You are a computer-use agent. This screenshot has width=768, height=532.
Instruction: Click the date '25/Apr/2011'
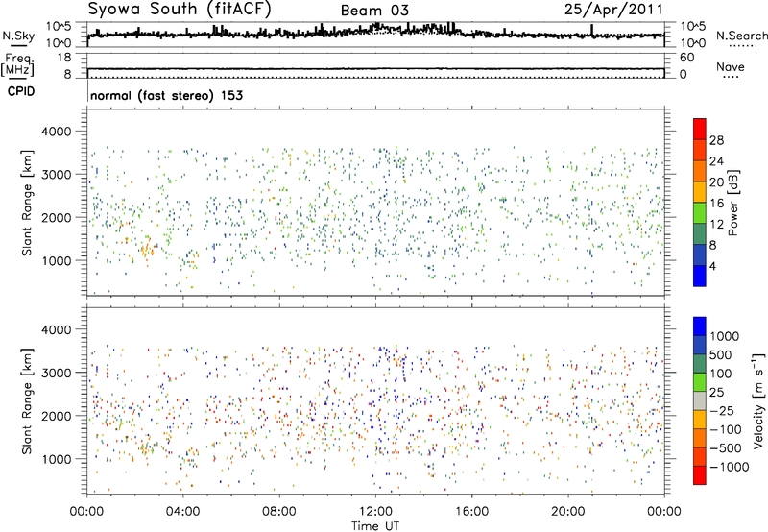(613, 10)
